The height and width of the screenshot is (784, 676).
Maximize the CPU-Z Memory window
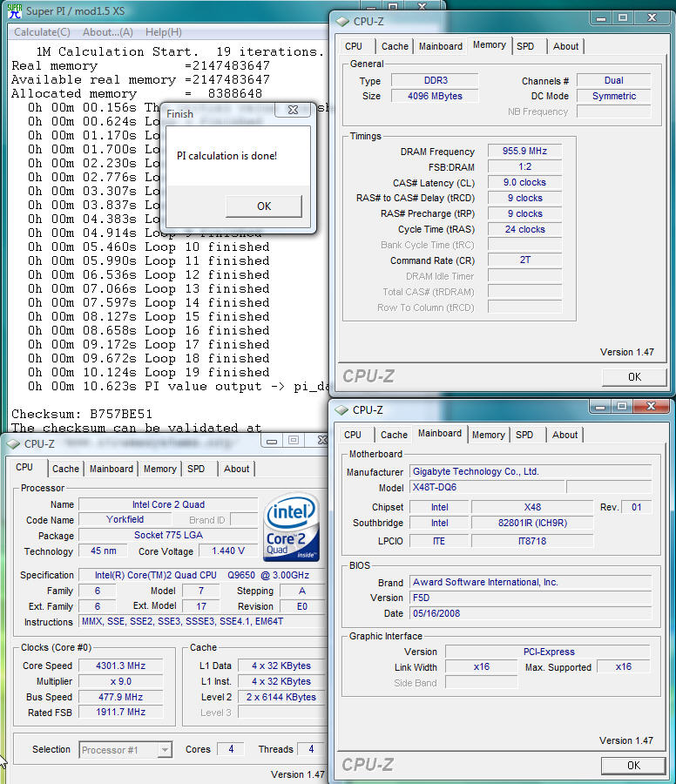click(623, 18)
